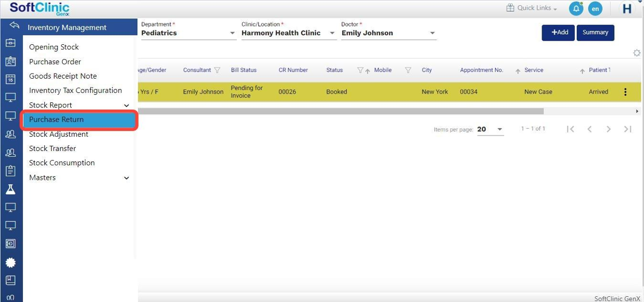The image size is (644, 302).
Task: Open the clipboard icon in sidebar
Action: pyautogui.click(x=10, y=171)
